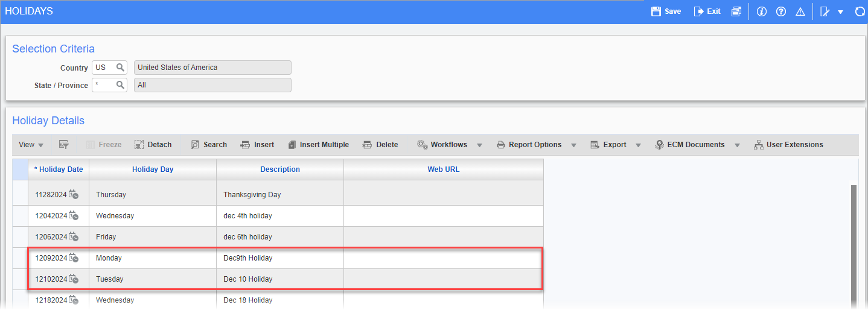
Task: Select the dec 6th holiday description cell
Action: click(x=280, y=237)
